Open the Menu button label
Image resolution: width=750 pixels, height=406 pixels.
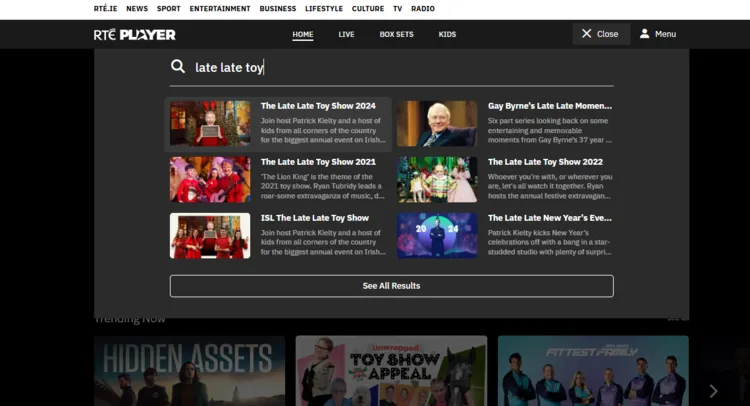click(665, 34)
